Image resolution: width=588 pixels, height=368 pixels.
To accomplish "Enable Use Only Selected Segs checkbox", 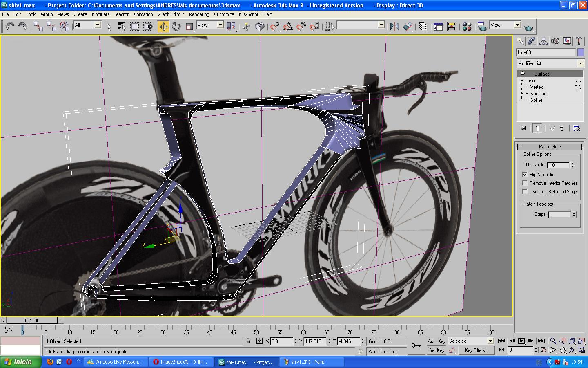I will click(x=525, y=192).
